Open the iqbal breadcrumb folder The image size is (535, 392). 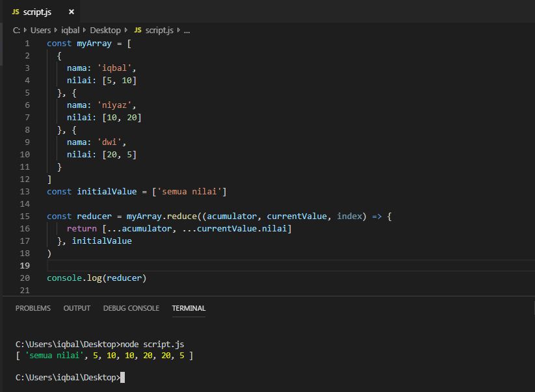[x=70, y=30]
